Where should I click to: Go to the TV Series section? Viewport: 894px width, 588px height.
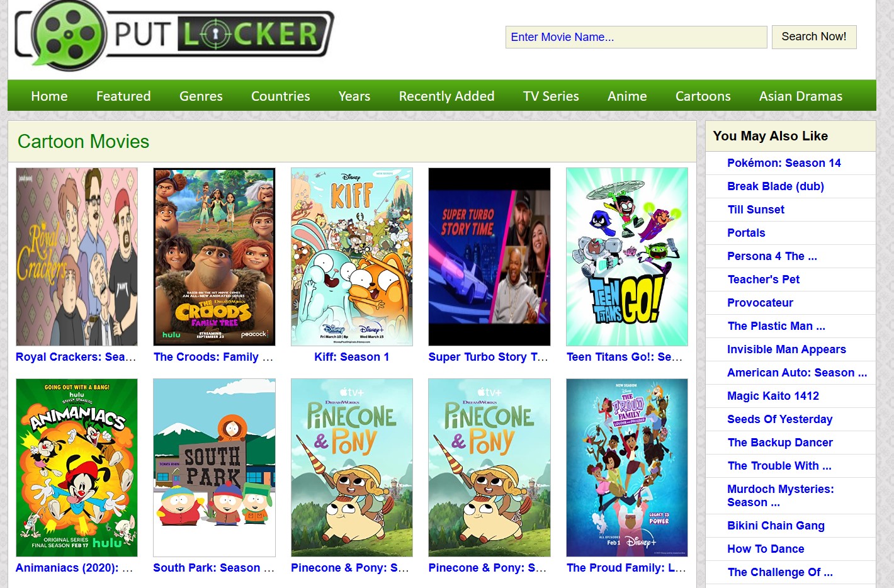point(551,96)
